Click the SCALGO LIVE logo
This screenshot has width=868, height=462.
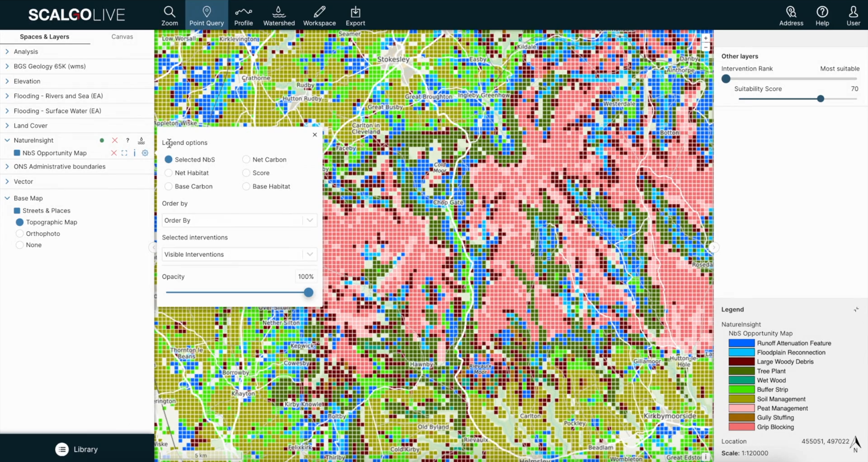[76, 15]
